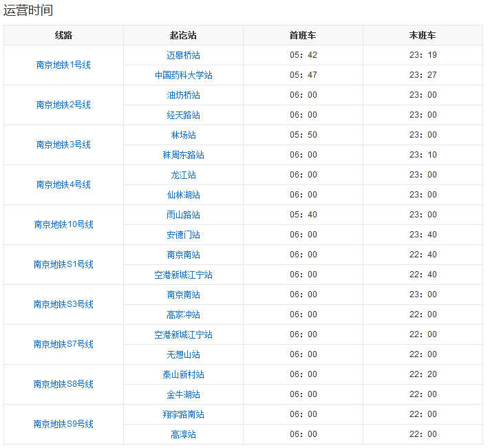Open the 南京地铁2号线 link
The image size is (490, 448).
pyautogui.click(x=63, y=105)
